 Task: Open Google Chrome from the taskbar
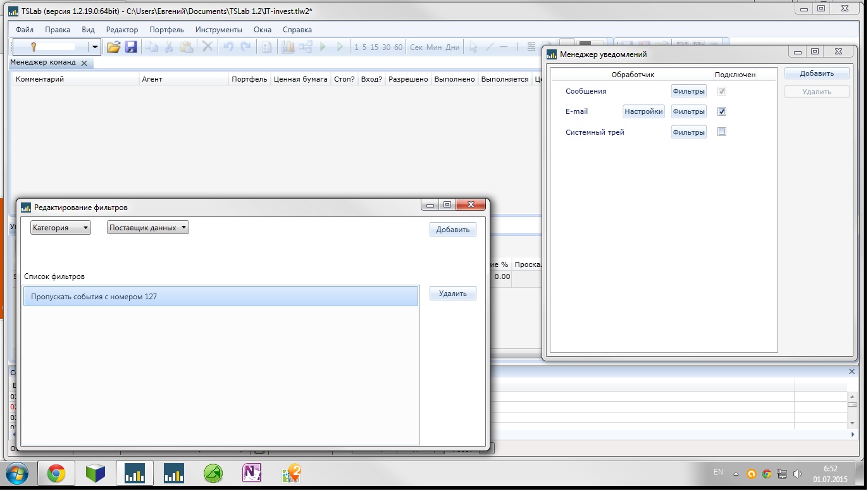(56, 473)
